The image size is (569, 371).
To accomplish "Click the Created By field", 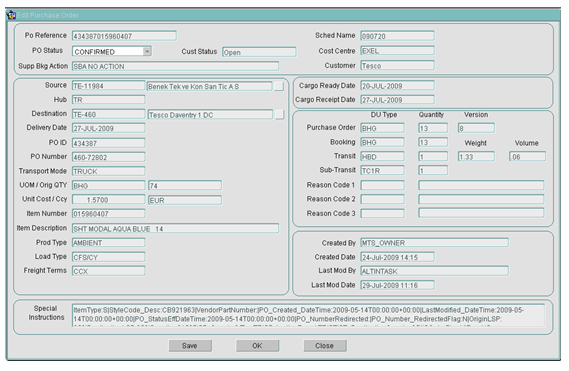I will pyautogui.click(x=434, y=243).
